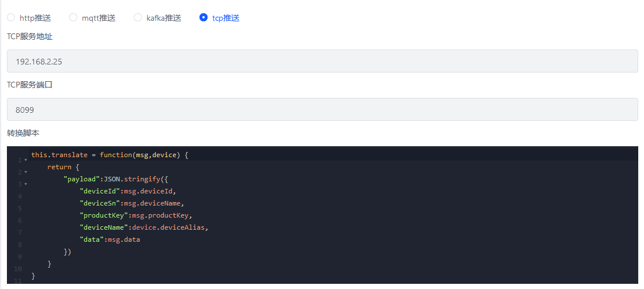Select the http推送 radio button
644x289 pixels.
[x=11, y=17]
